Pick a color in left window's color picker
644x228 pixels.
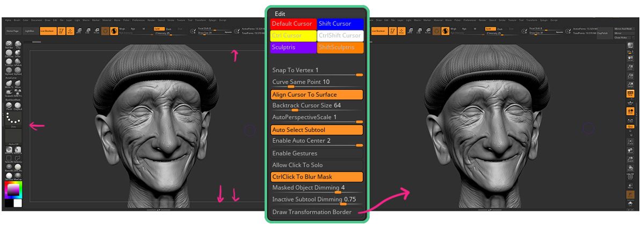pos(13,189)
